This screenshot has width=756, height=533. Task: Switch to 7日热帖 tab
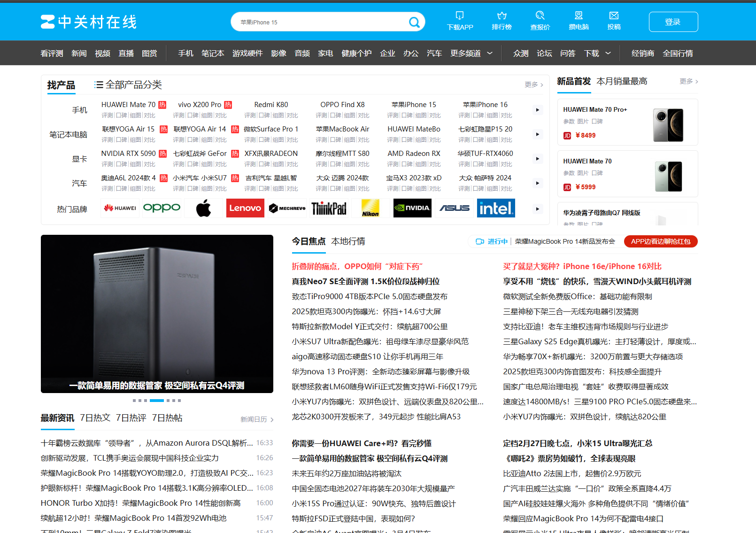tap(167, 418)
